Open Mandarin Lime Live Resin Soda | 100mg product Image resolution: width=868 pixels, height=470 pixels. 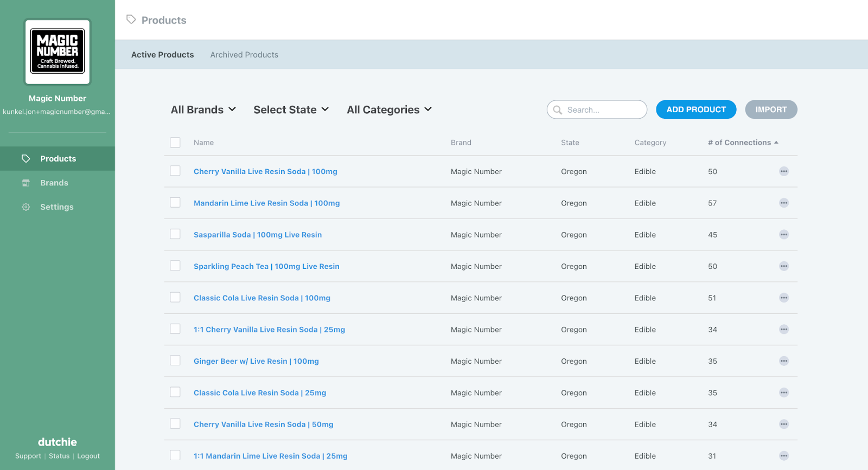(266, 203)
